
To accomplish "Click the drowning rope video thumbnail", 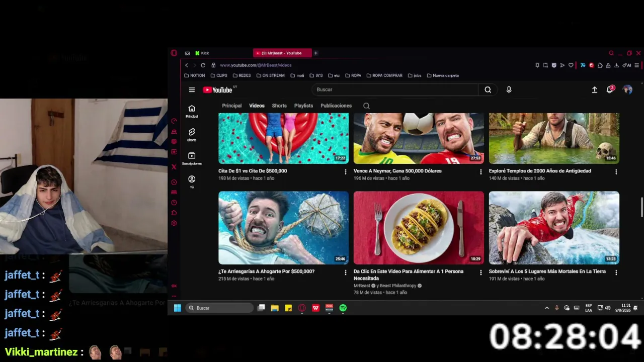I will (x=283, y=228).
